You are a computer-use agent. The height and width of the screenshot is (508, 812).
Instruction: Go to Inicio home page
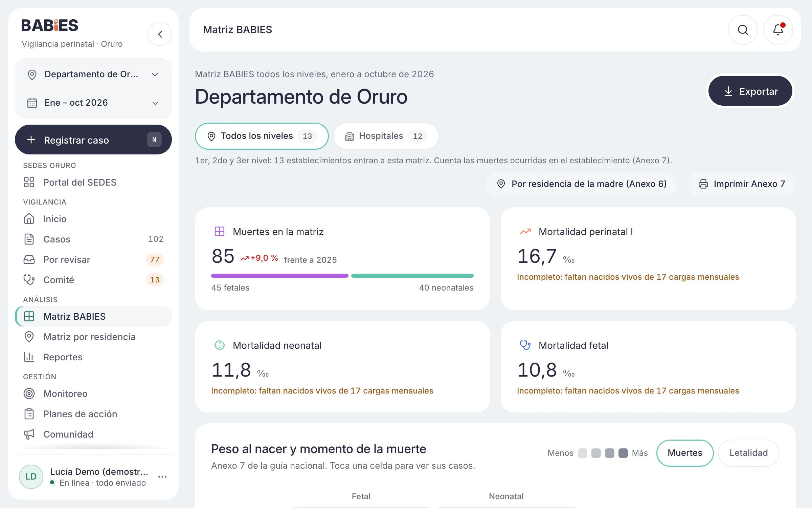click(93, 219)
